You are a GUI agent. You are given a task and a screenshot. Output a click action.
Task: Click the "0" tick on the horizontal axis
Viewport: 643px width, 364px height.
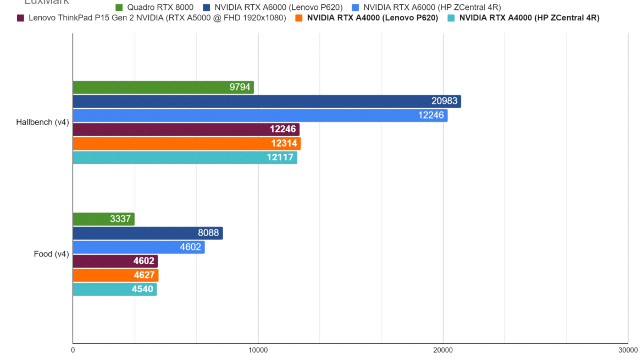click(73, 350)
